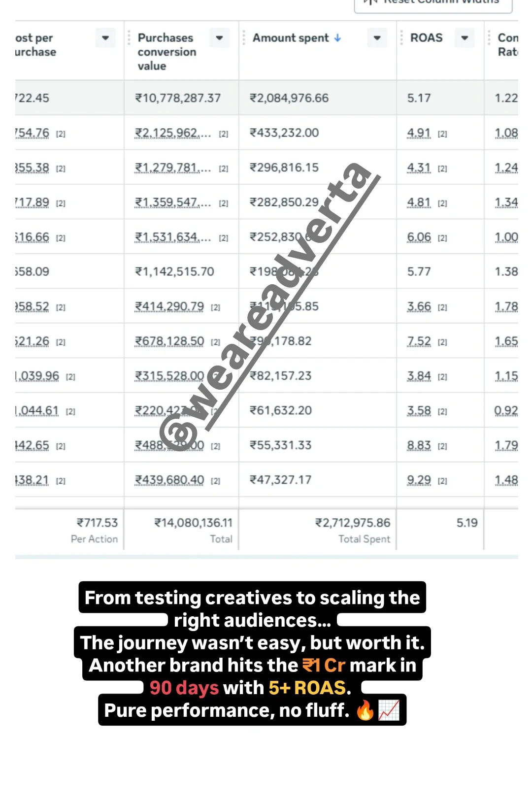
Task: Click drag handle before Purchases conversion value
Action: pos(129,38)
